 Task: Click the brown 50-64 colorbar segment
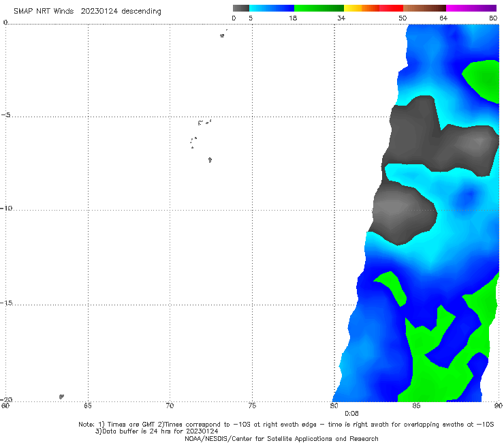[x=424, y=8]
